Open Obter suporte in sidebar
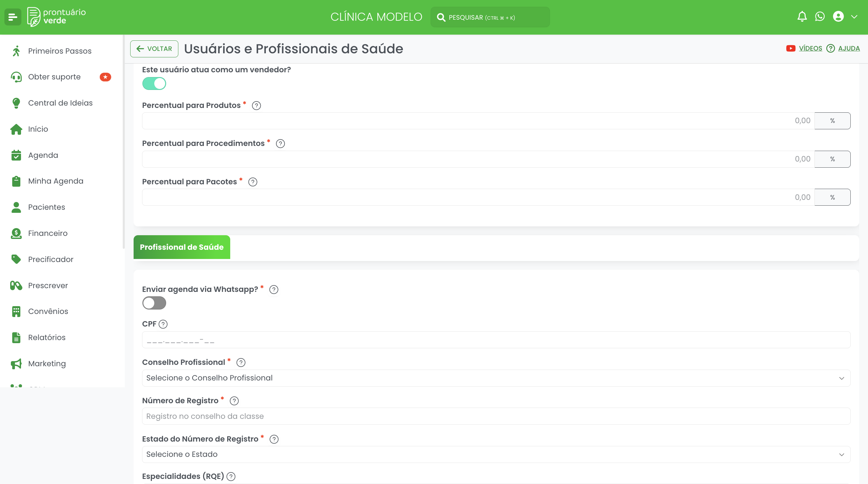Viewport: 868px width, 484px height. pyautogui.click(x=61, y=77)
